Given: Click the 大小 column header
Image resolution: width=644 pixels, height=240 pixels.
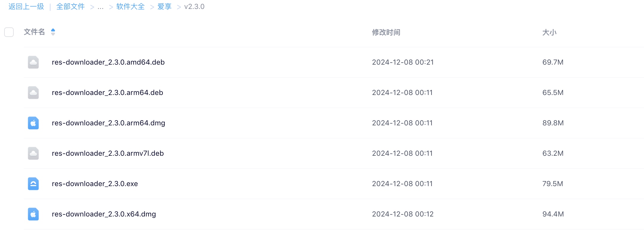Looking at the screenshot, I should point(549,32).
